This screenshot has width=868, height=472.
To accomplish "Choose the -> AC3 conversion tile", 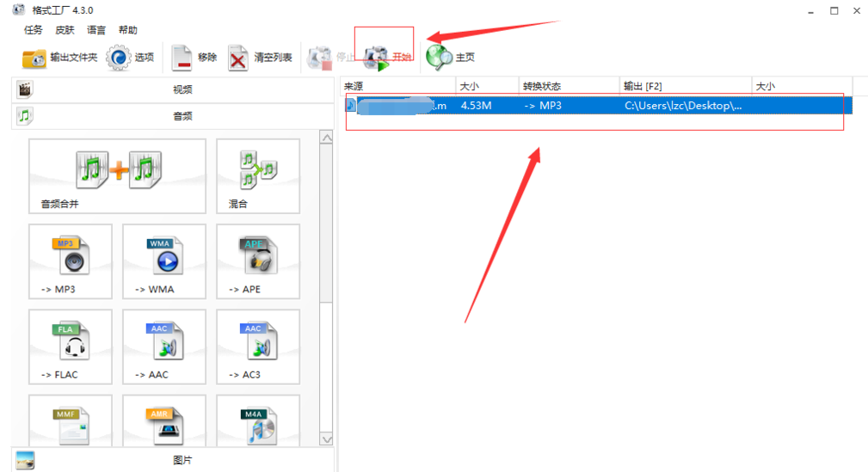I will point(258,346).
